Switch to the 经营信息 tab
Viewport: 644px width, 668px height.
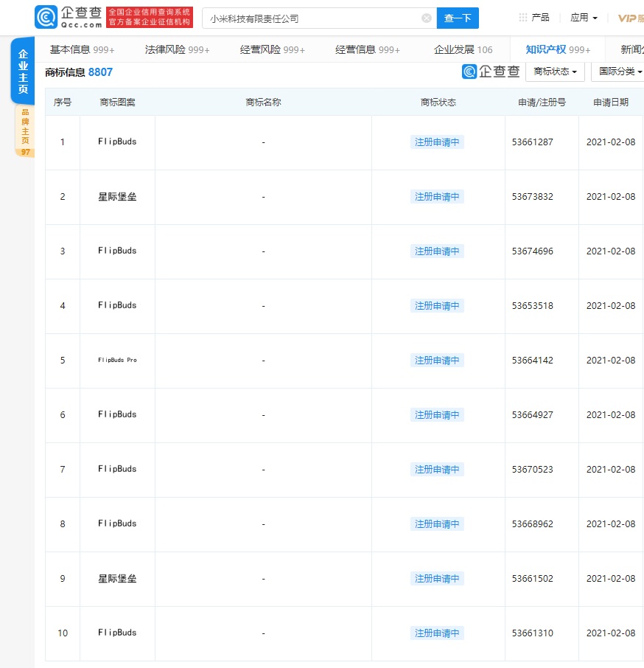[x=368, y=50]
